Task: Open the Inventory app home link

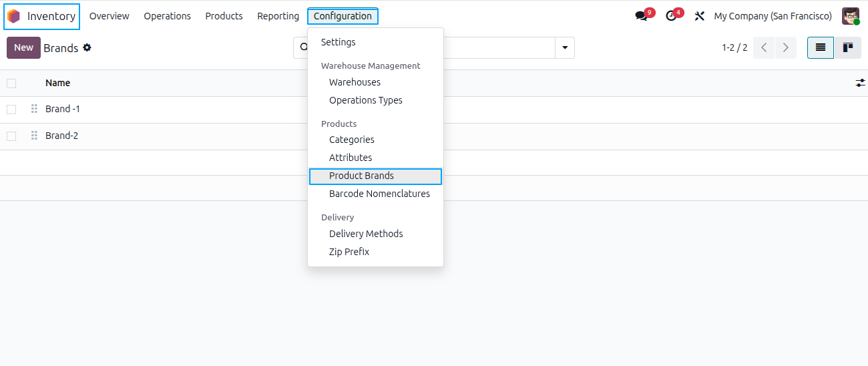Action: tap(42, 17)
